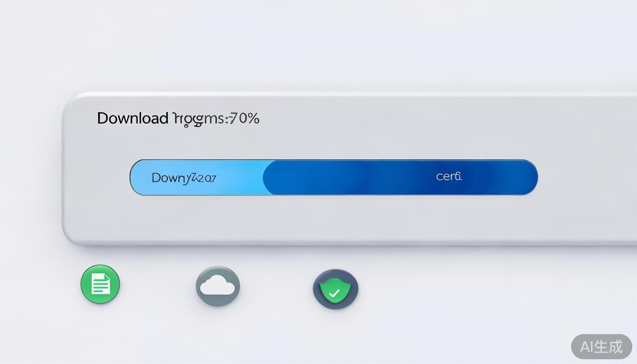
Task: Click the garbled progress word in the title
Action: [x=199, y=119]
